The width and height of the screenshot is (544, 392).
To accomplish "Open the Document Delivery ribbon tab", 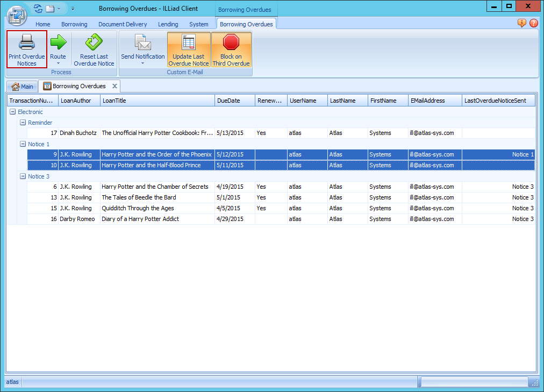I will [123, 24].
